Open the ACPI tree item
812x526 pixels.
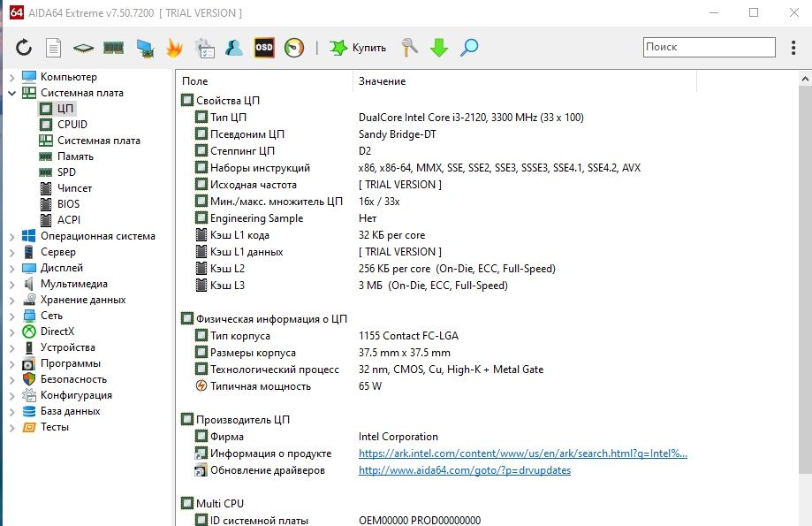(60, 220)
